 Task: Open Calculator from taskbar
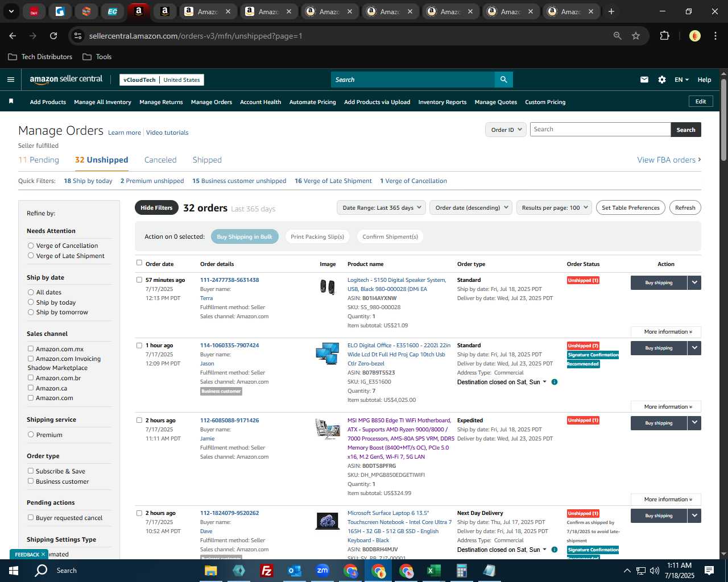click(x=461, y=571)
